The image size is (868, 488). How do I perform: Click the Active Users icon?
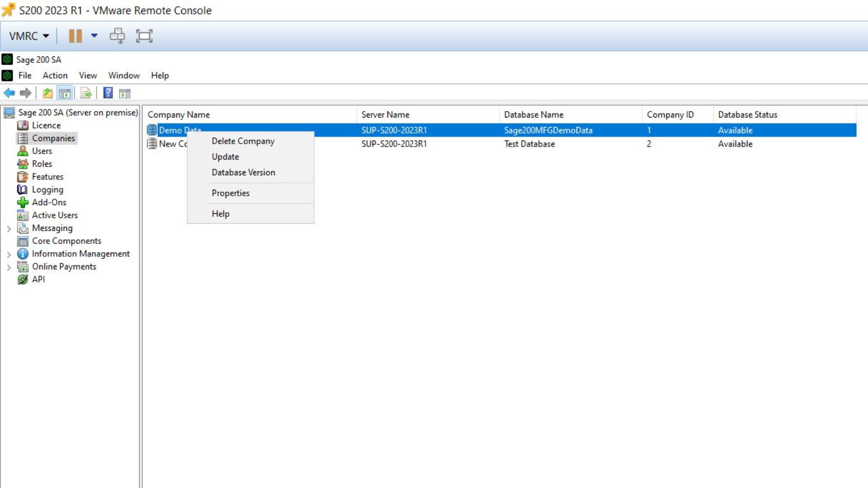[23, 216]
